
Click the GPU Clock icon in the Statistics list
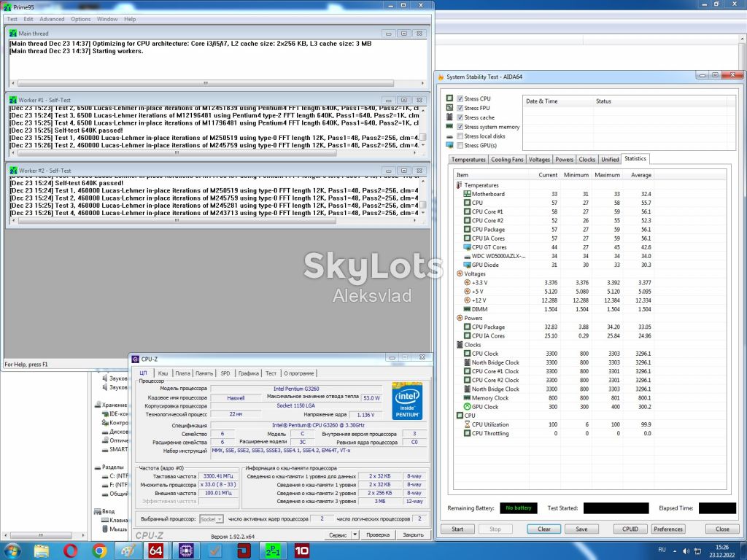click(468, 407)
